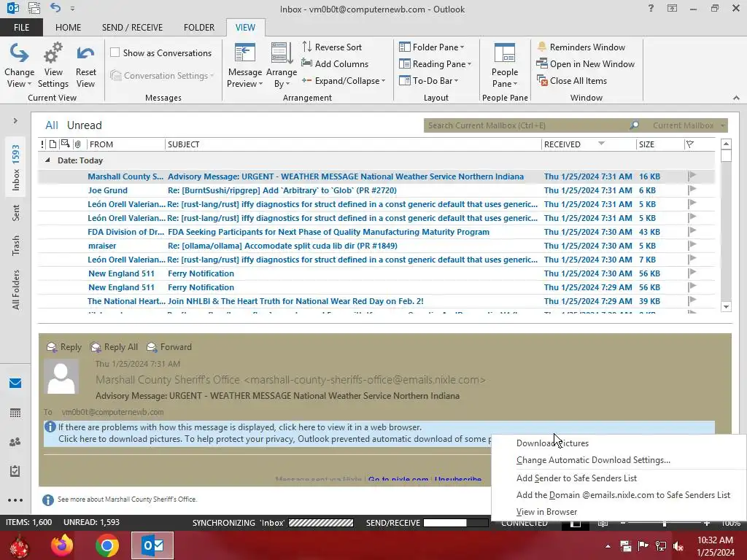Click the message list scroll up arrow
The height and width of the screenshot is (560, 747).
726,144
